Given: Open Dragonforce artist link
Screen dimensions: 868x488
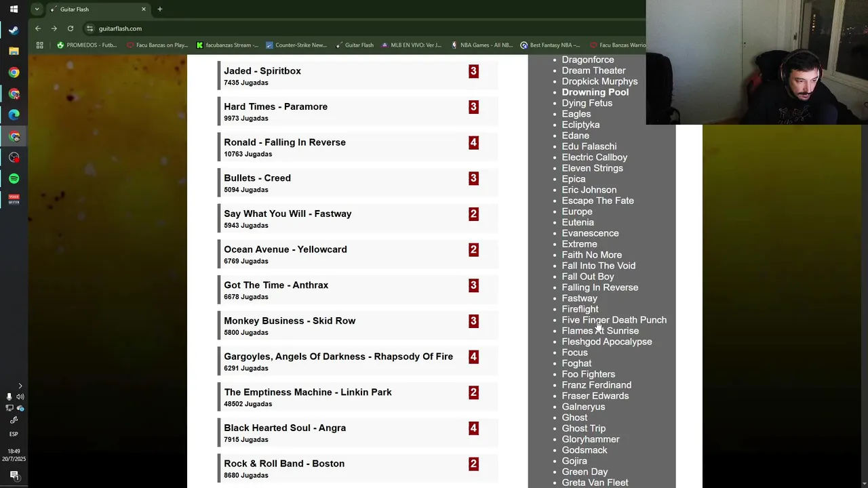Looking at the screenshot, I should [x=588, y=60].
